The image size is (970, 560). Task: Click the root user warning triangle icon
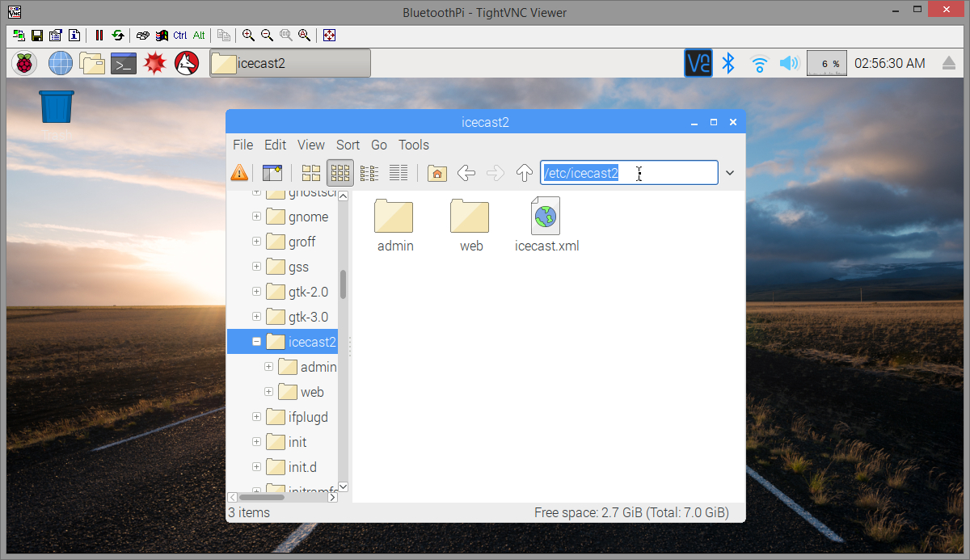click(239, 172)
